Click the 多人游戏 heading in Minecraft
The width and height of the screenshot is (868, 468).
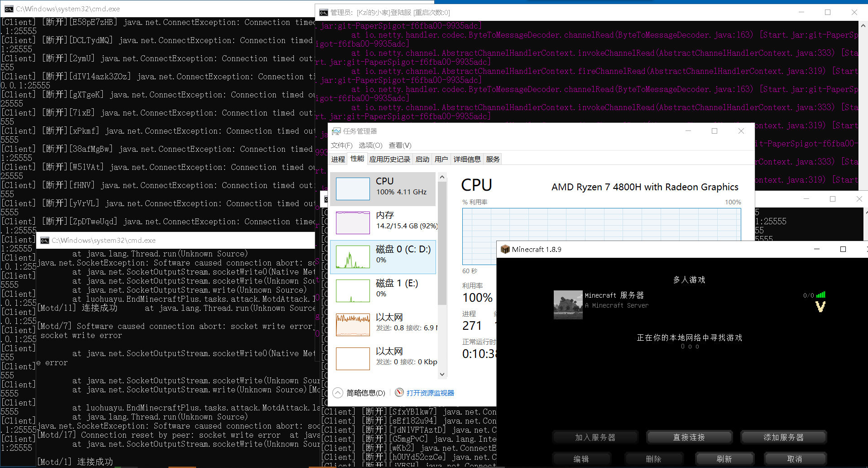coord(689,280)
